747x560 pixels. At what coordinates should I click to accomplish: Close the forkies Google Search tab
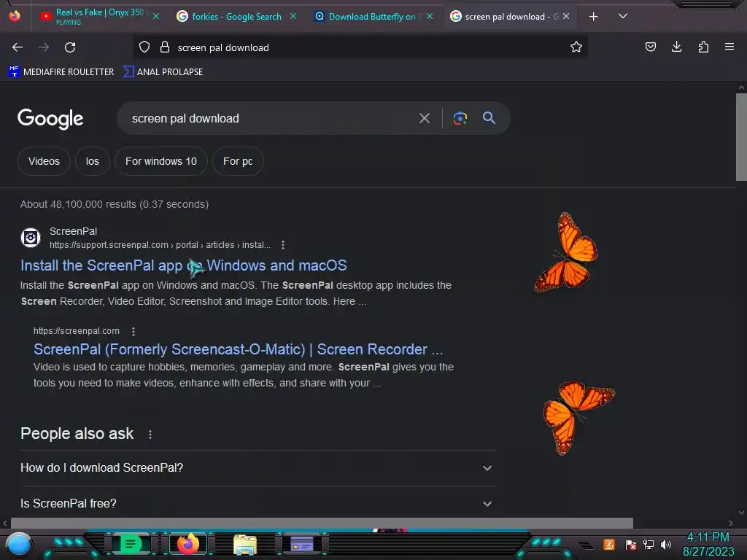tap(293, 17)
